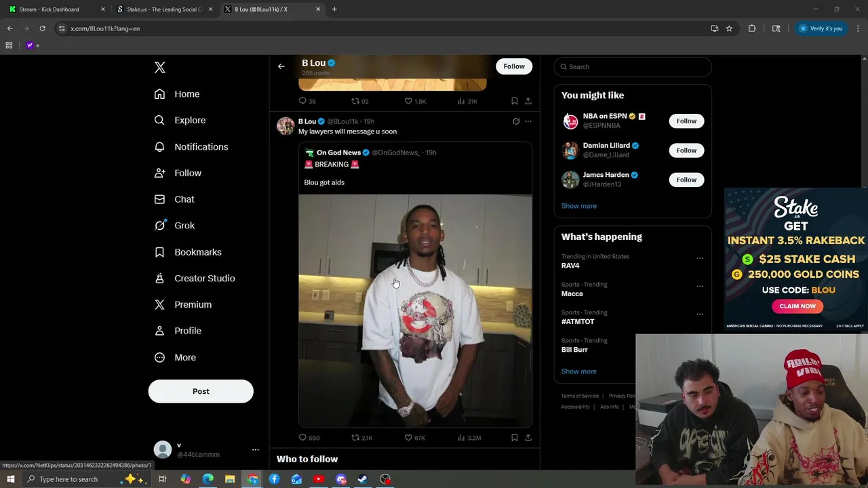Switch to the Stake.us browser tab
This screenshot has height=488, width=868.
click(x=165, y=9)
